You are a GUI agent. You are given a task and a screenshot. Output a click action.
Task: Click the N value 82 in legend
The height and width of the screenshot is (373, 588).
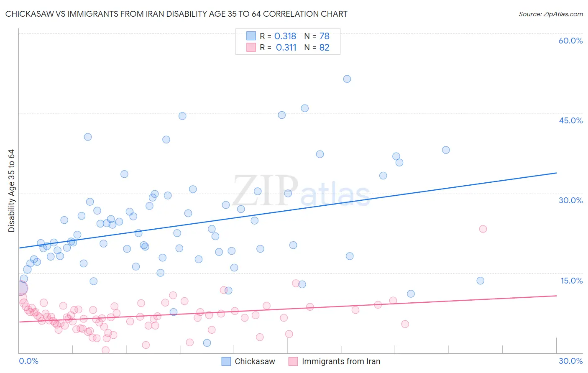click(x=325, y=47)
